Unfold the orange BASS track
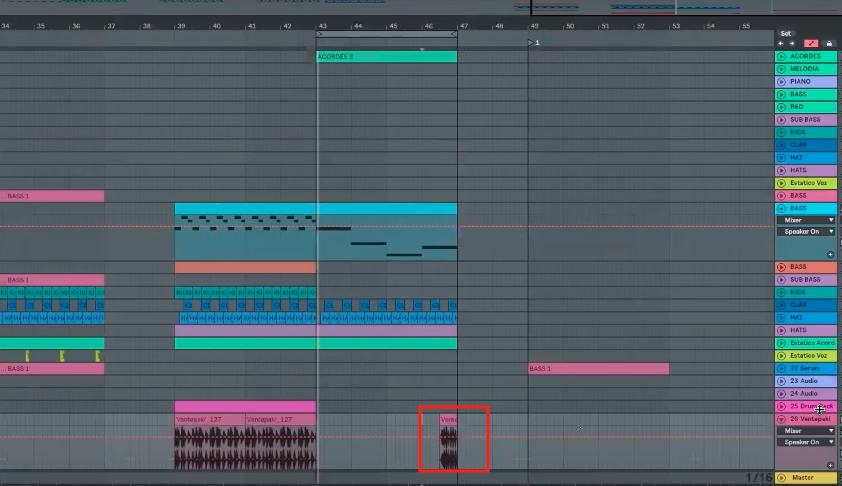The height and width of the screenshot is (486, 842). click(x=781, y=267)
